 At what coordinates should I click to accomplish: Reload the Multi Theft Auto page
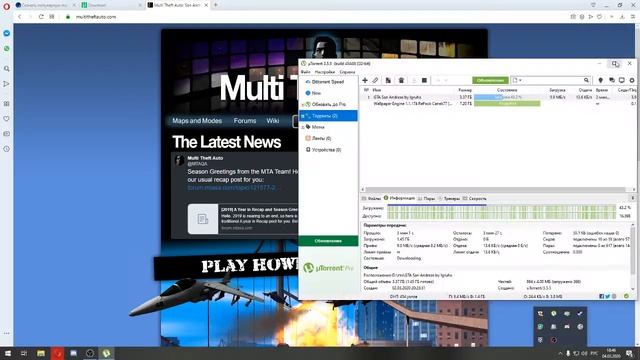click(41, 17)
